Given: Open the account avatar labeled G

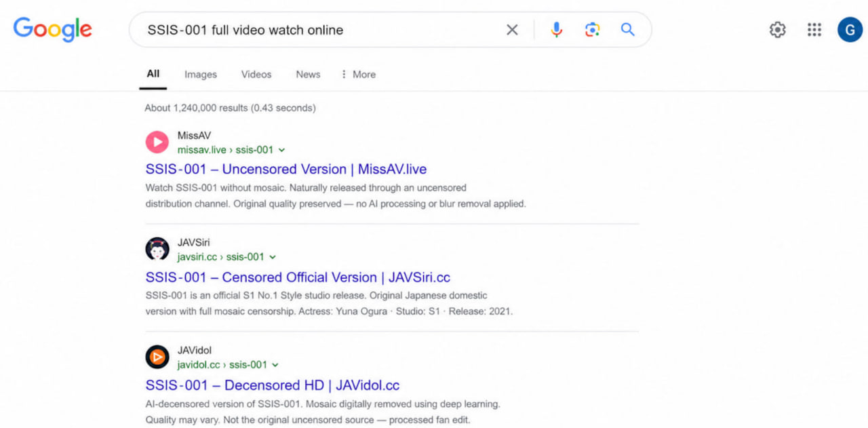Looking at the screenshot, I should coord(850,30).
